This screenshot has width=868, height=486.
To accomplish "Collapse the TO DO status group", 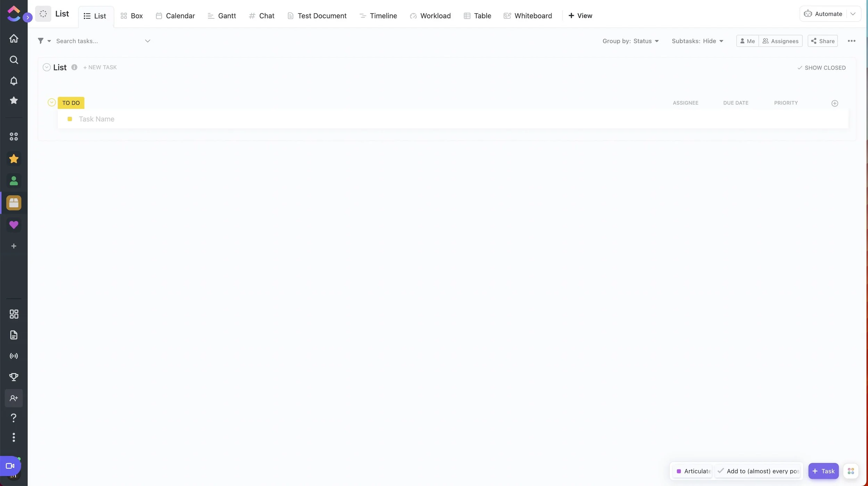I will pyautogui.click(x=51, y=102).
